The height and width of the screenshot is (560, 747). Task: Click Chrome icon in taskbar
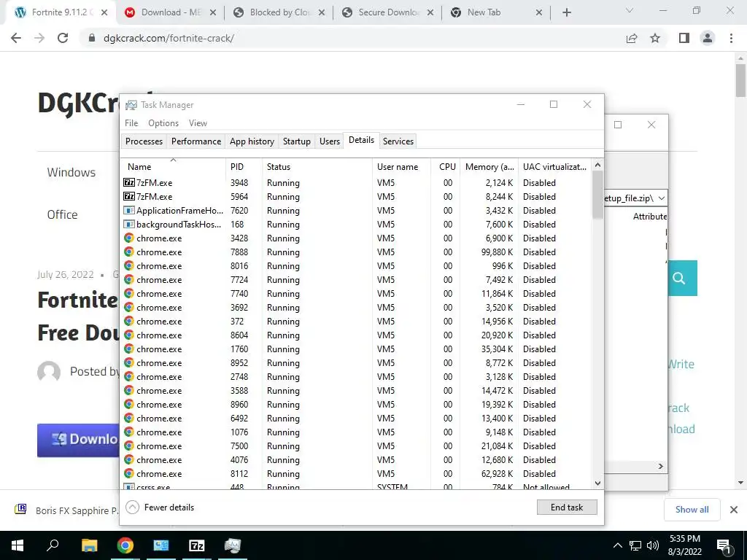pyautogui.click(x=125, y=545)
